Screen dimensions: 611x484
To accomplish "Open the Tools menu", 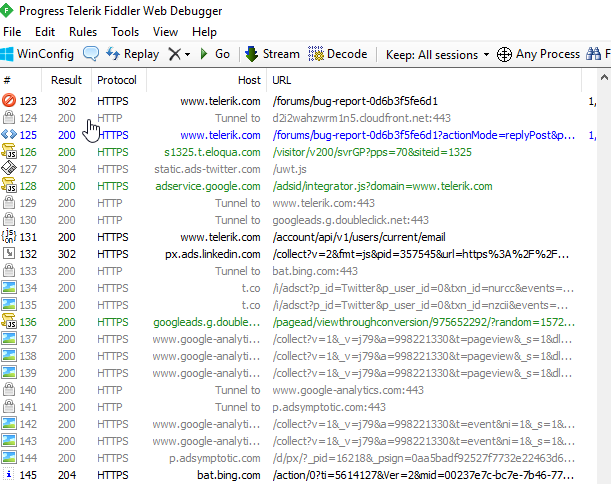I will [125, 32].
